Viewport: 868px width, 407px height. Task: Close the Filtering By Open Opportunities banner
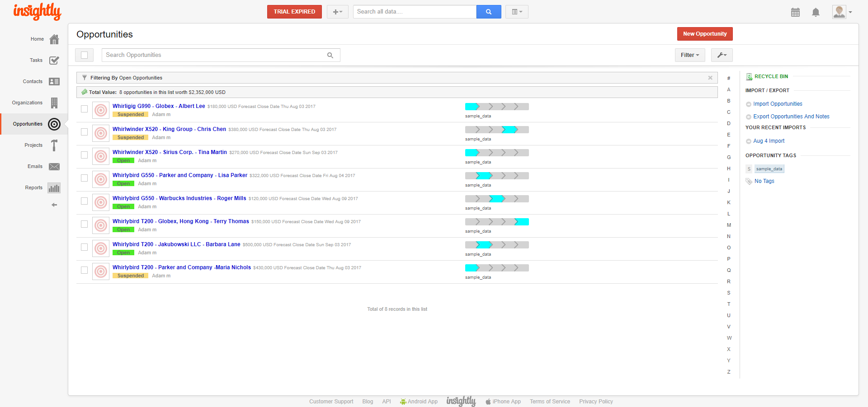pyautogui.click(x=710, y=78)
